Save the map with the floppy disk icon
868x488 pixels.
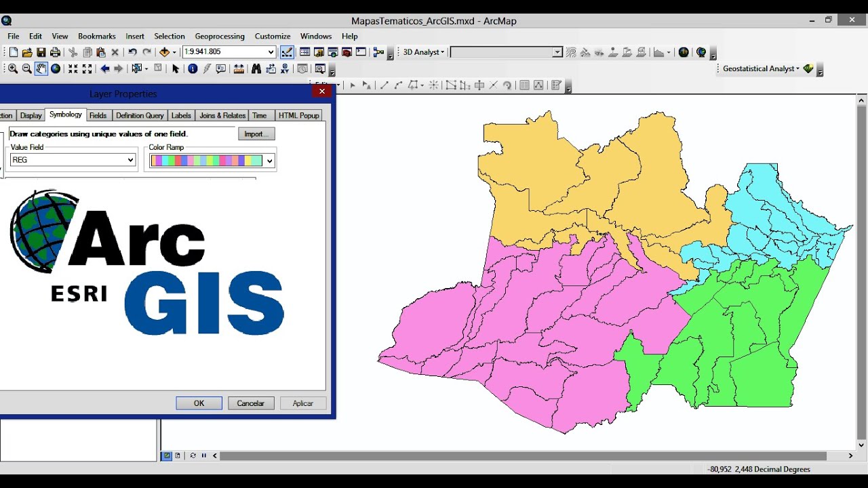tap(41, 52)
